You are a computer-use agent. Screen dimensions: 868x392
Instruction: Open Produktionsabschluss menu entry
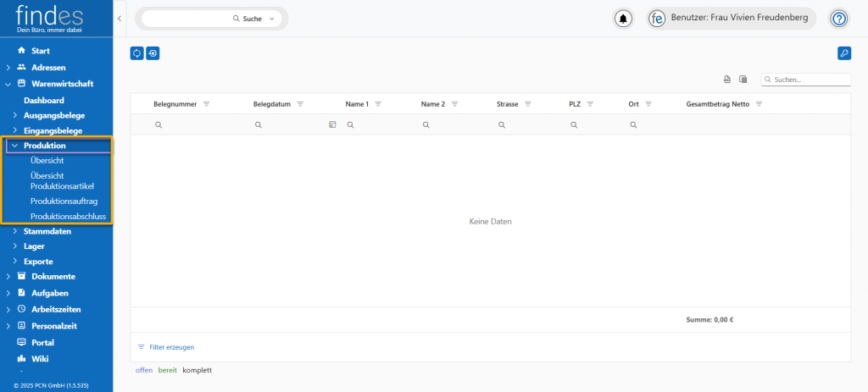[x=68, y=216]
